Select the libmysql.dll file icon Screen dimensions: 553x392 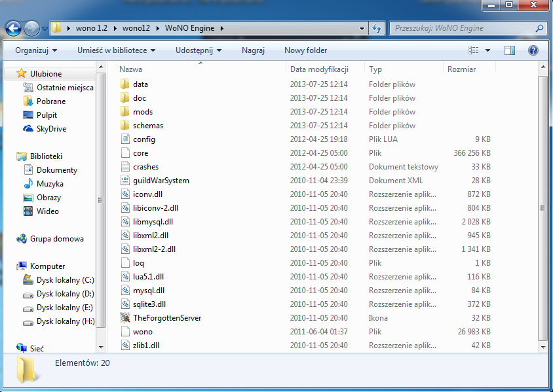point(125,222)
